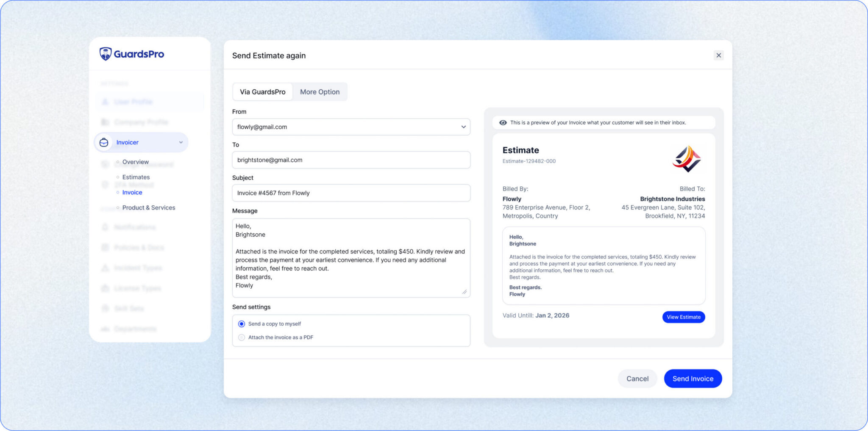Select 'Send a copy to myself' option
This screenshot has height=431, width=868.
242,324
